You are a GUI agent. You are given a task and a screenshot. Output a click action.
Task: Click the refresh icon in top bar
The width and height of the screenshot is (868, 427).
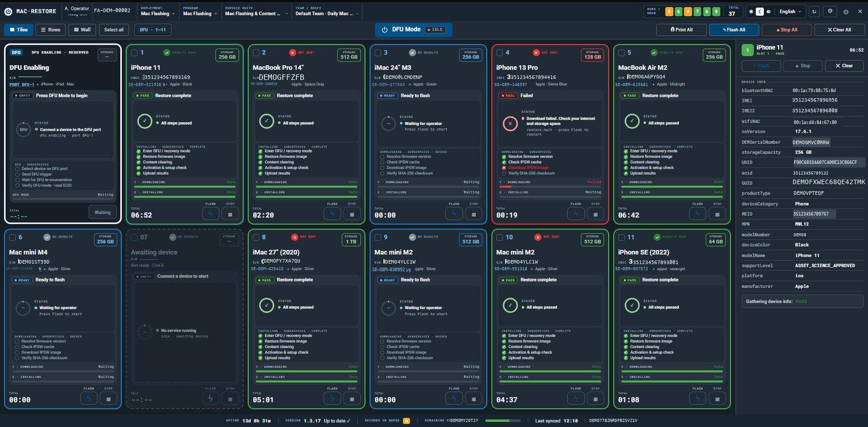(814, 12)
